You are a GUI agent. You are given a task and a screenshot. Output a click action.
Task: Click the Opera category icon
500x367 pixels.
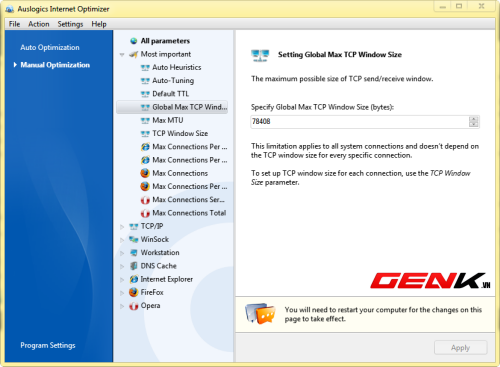pos(134,306)
